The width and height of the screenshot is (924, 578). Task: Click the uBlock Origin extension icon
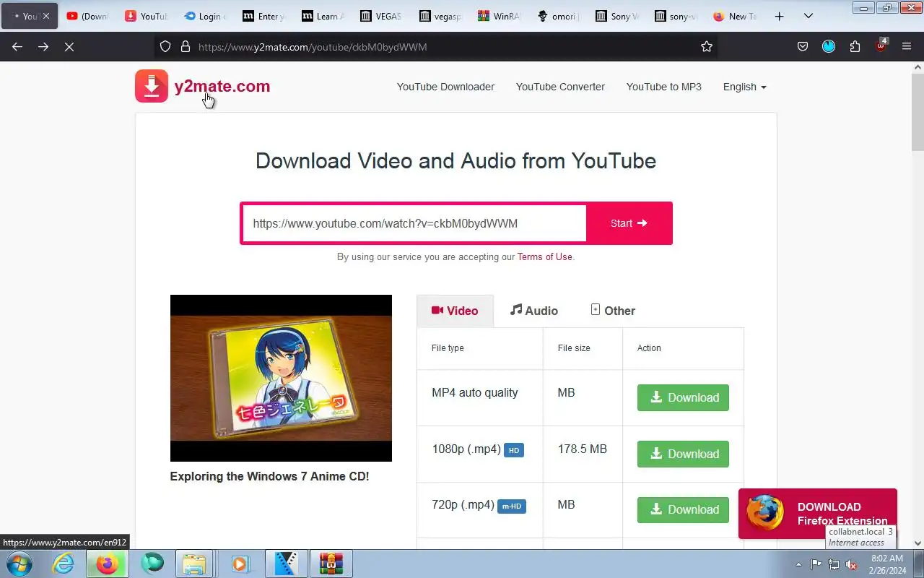(881, 46)
